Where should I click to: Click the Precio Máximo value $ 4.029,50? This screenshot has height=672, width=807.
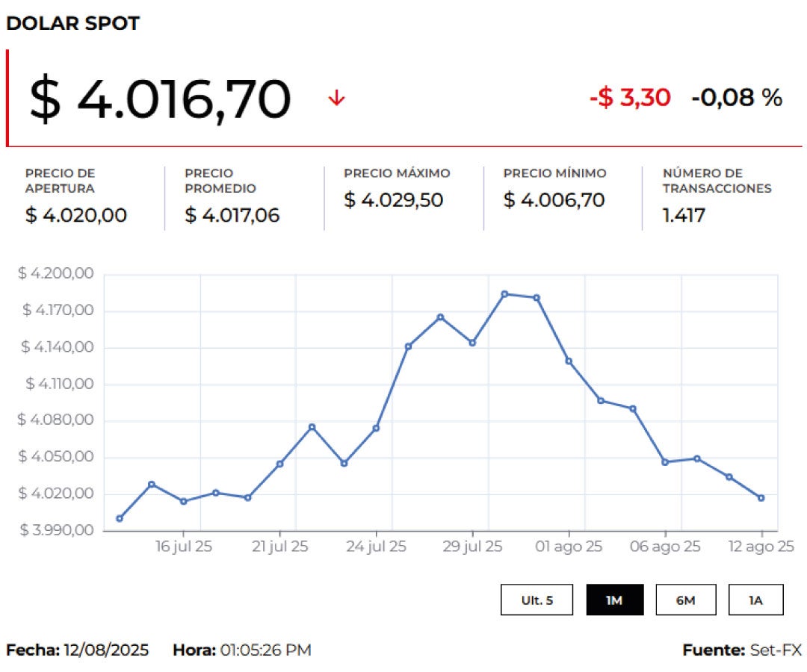[393, 200]
